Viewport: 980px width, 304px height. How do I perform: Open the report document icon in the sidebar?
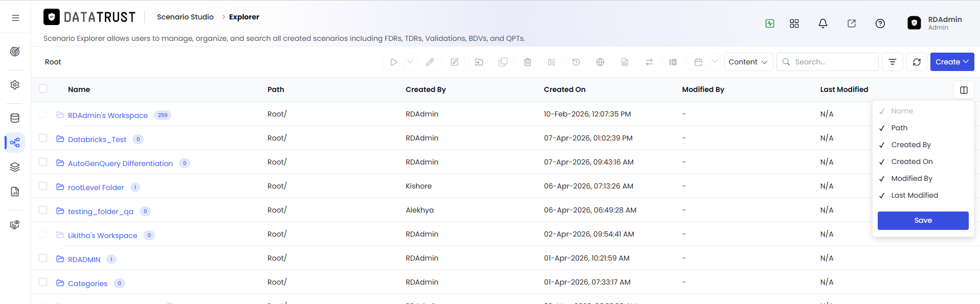click(15, 192)
